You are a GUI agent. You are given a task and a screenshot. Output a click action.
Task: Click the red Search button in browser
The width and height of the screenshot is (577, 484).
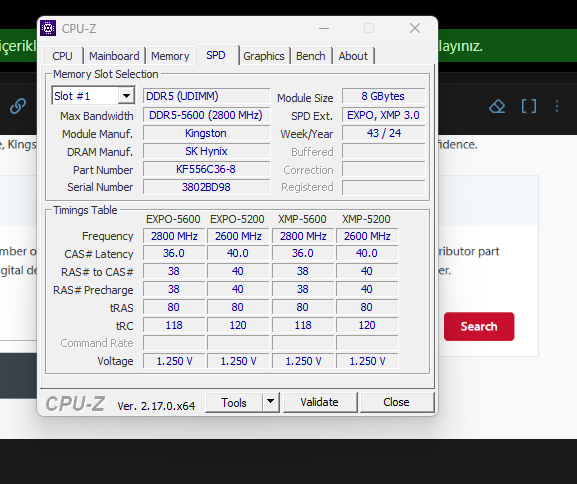tap(479, 326)
